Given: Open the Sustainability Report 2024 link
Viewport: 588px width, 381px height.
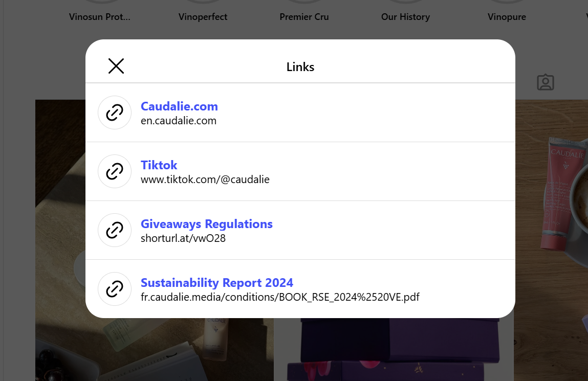Looking at the screenshot, I should tap(216, 283).
